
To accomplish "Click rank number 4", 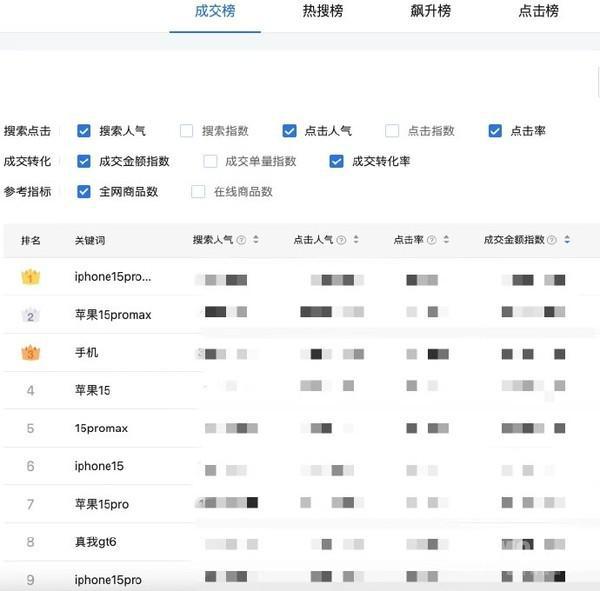I will (x=31, y=390).
